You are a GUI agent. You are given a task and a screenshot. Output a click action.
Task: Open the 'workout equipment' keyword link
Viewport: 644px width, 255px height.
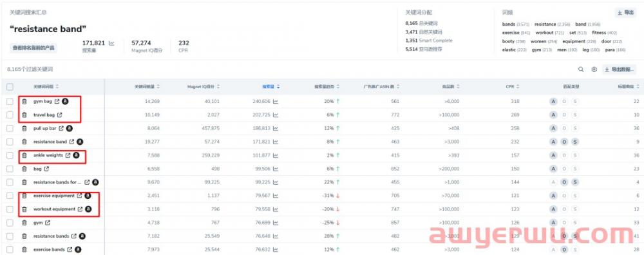coord(54,209)
